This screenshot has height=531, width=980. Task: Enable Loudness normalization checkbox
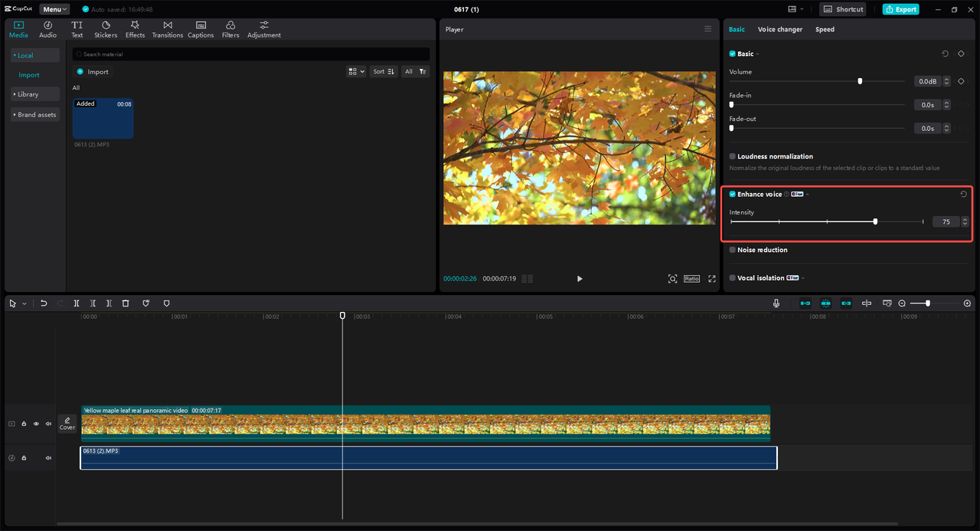click(733, 156)
